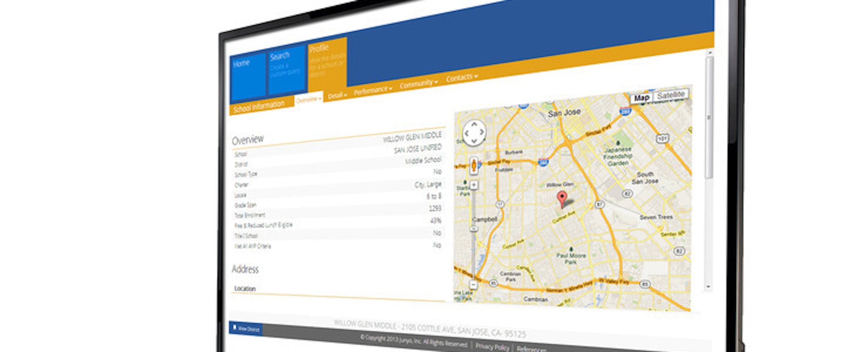The height and width of the screenshot is (352, 868).
Task: Open the Community dropdown menu
Action: pyautogui.click(x=418, y=83)
